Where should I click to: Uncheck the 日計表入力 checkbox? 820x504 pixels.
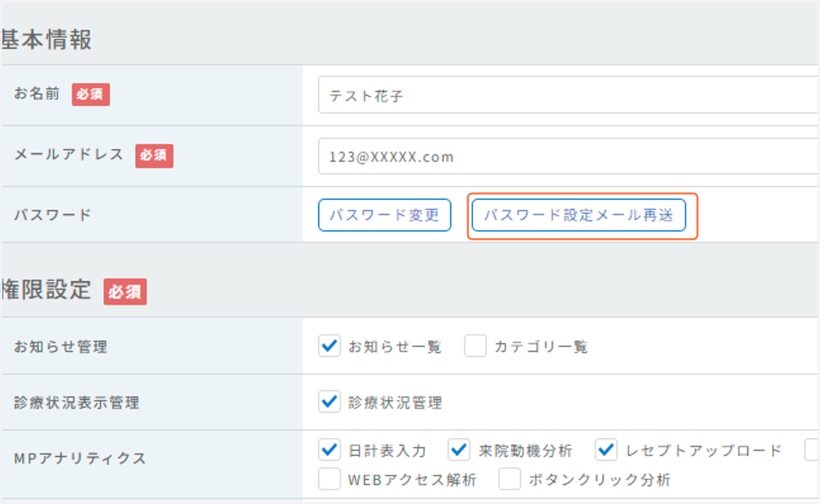tap(329, 450)
